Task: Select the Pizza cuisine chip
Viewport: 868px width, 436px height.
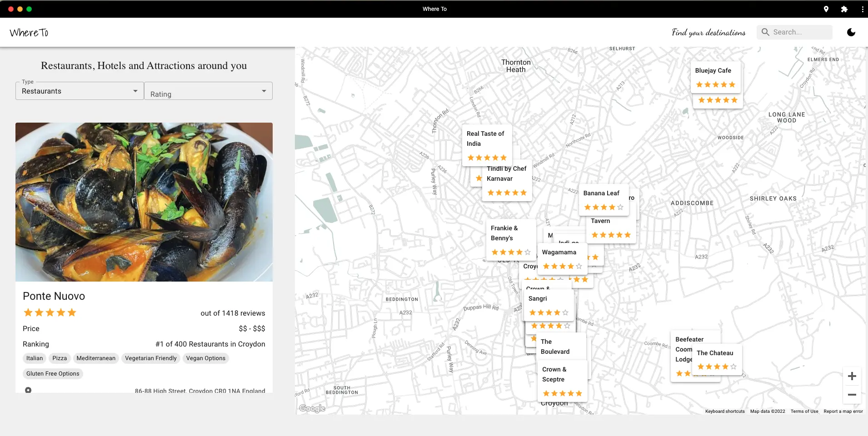Action: [60, 358]
